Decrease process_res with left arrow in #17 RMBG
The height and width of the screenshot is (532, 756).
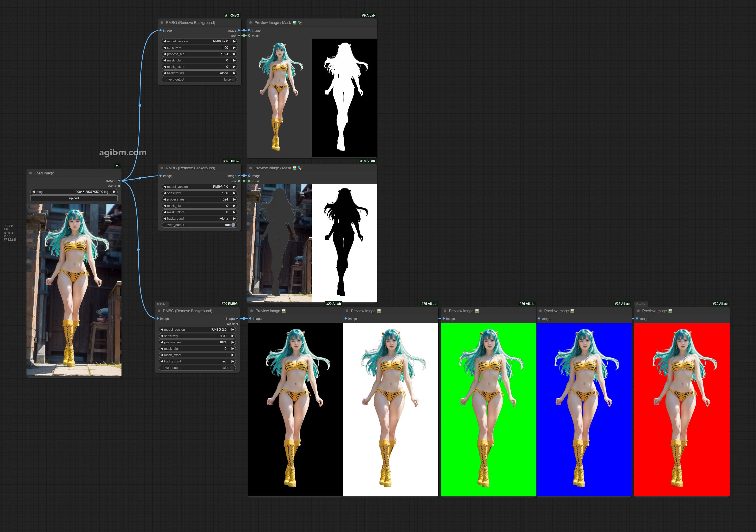pos(165,199)
